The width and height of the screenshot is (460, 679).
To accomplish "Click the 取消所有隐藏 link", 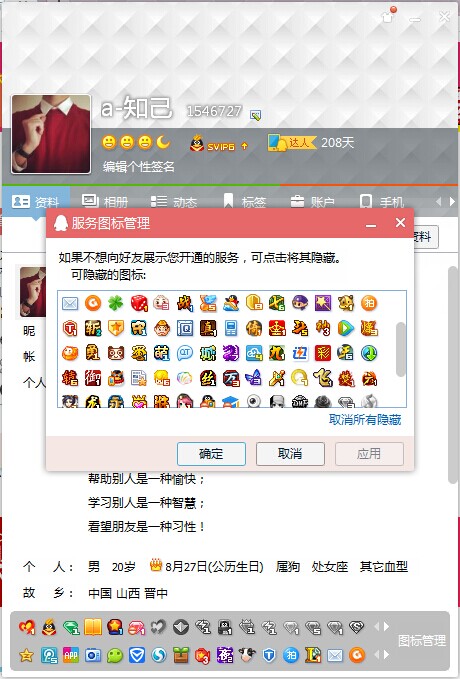I will (365, 419).
